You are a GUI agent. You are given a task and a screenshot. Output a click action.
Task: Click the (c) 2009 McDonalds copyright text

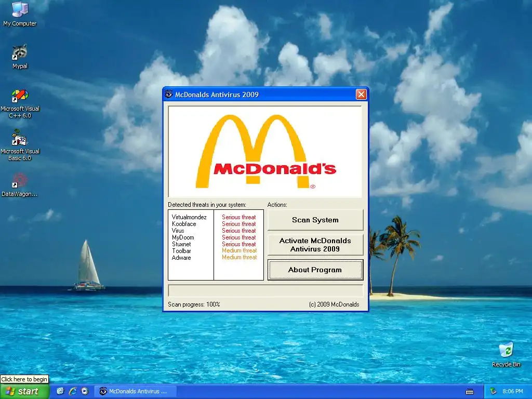(334, 304)
